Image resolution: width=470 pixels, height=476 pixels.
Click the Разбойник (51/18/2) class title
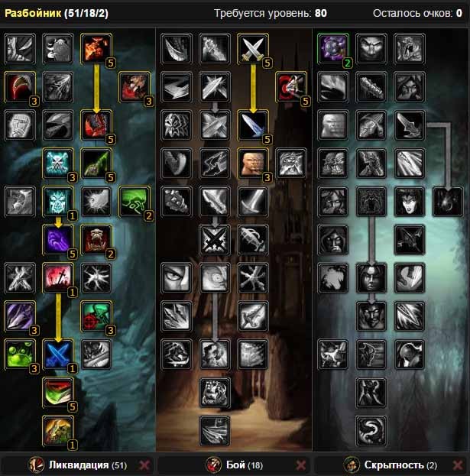[x=57, y=13]
